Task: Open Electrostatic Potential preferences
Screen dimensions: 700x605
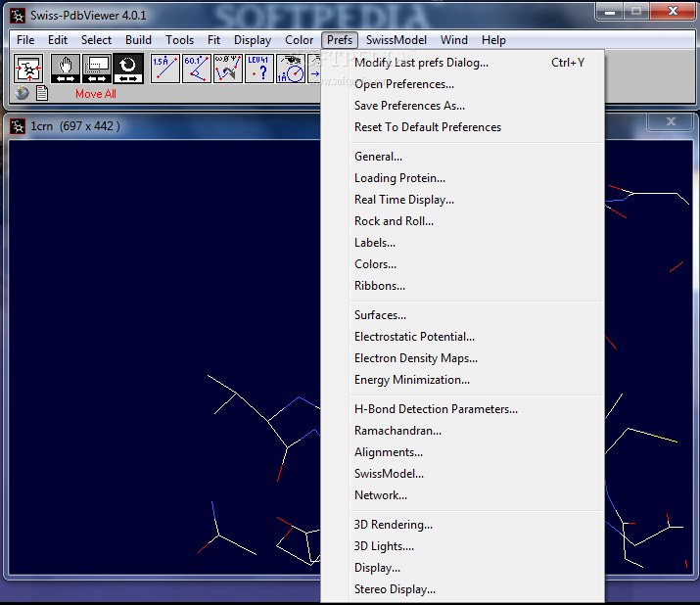Action: tap(462, 337)
